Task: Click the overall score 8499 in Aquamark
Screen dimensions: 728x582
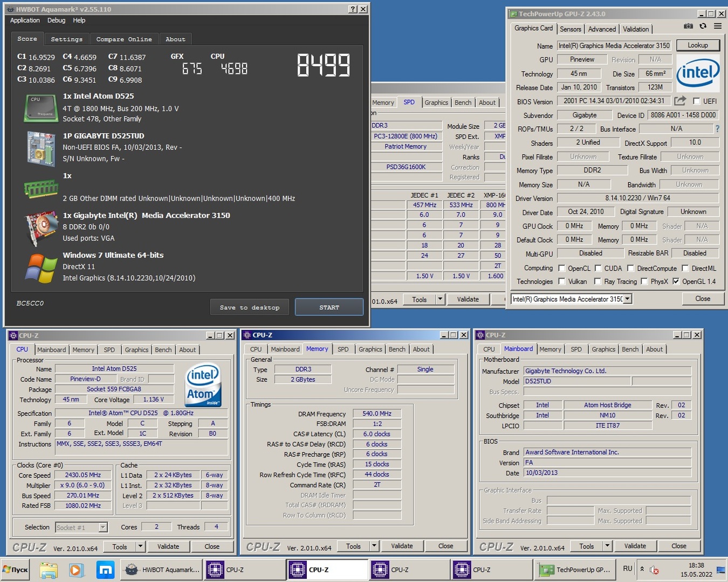Action: 324,65
